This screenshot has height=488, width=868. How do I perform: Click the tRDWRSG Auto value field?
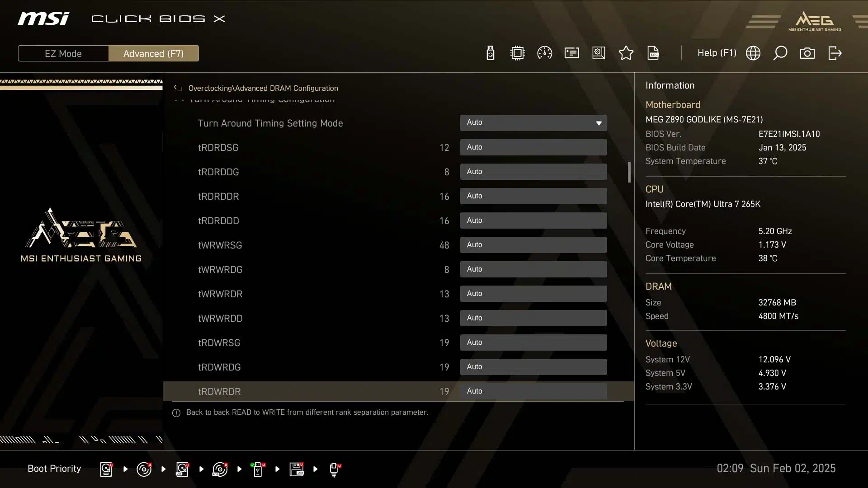pos(533,343)
